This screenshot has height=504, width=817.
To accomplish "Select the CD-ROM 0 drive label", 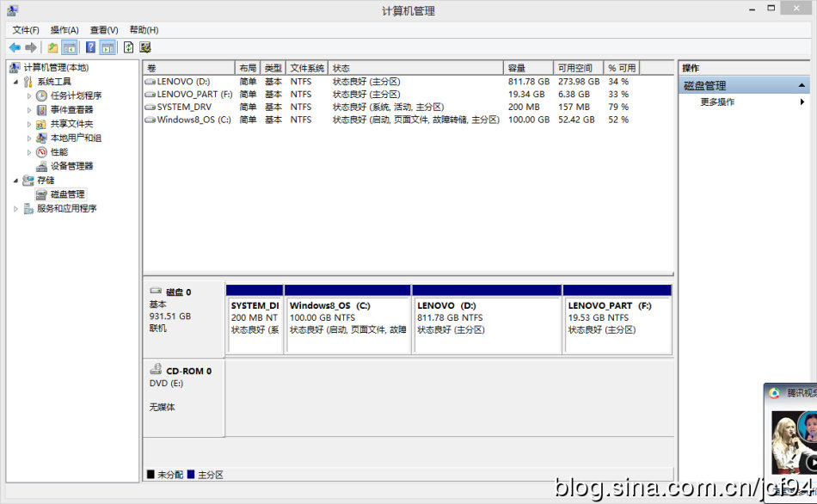I will 188,371.
